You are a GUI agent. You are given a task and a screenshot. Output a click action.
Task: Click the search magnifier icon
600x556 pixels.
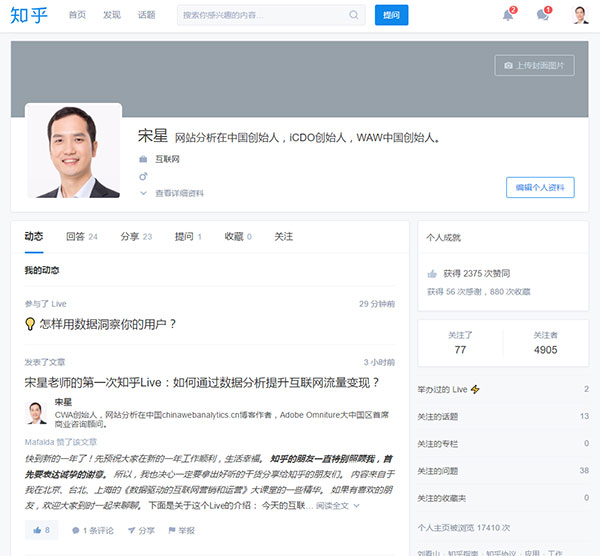pyautogui.click(x=354, y=15)
